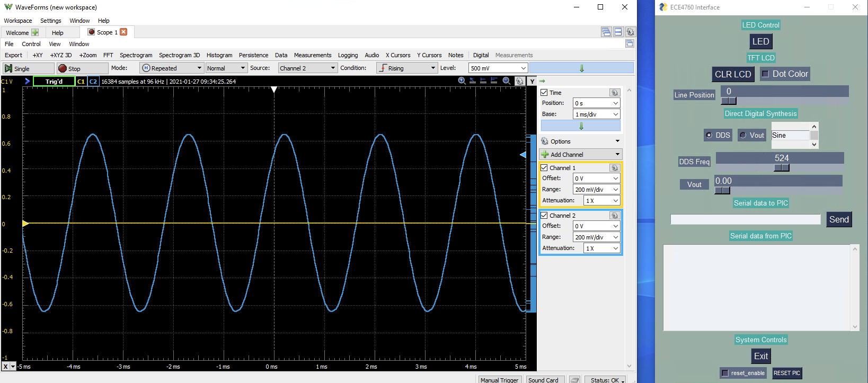Viewport: 868px width, 383px height.
Task: Enable the Dot Color checkbox
Action: 765,74
